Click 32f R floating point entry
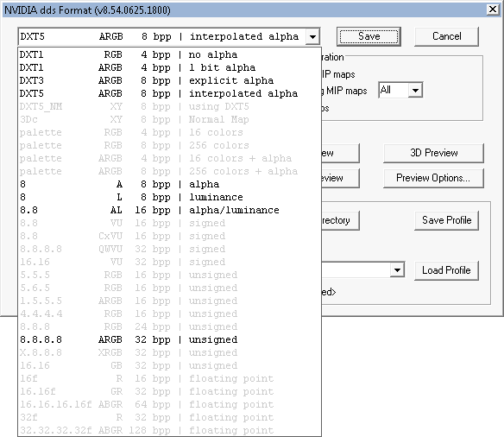 click(170, 417)
